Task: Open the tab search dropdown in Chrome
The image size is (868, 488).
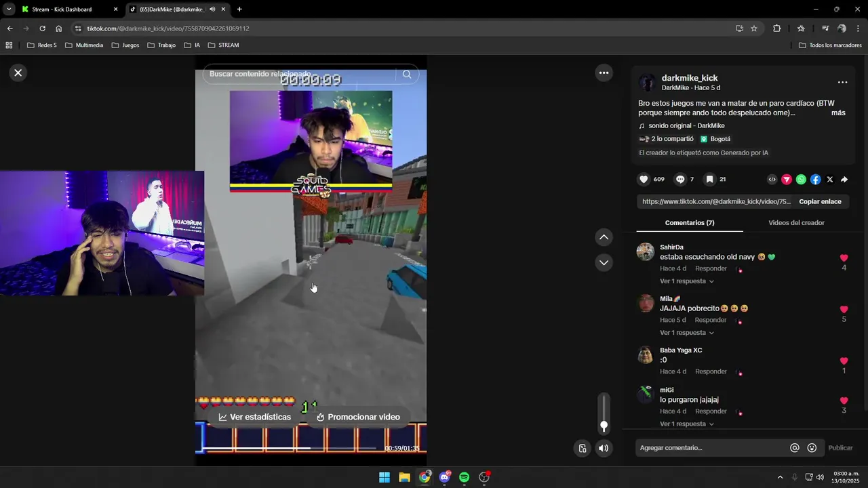Action: point(9,9)
